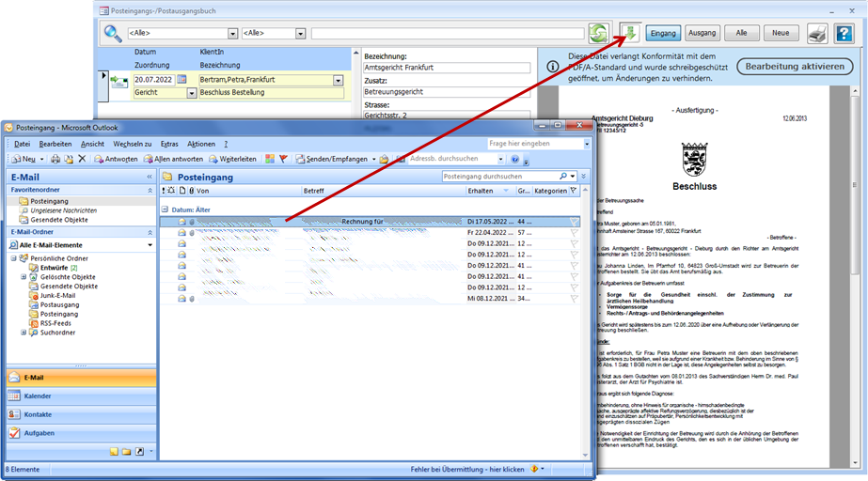Viewport: 868px width, 481px height.
Task: Toggle the Alle filter button
Action: (741, 33)
